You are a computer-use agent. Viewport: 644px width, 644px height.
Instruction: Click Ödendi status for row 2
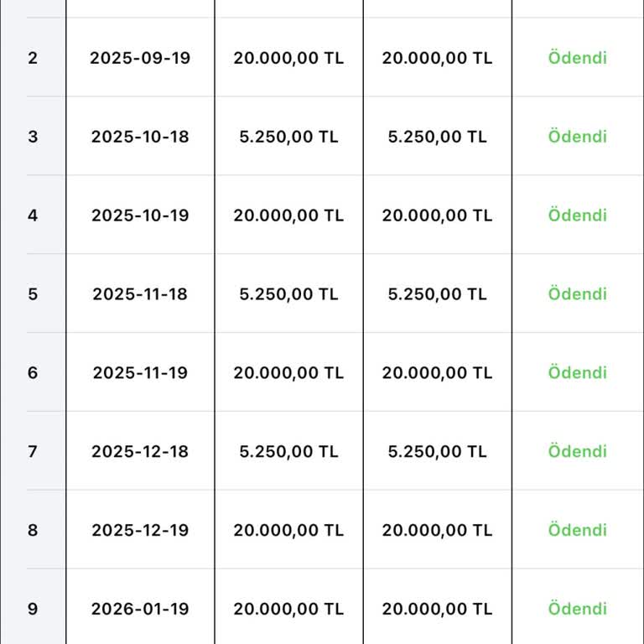click(x=578, y=58)
